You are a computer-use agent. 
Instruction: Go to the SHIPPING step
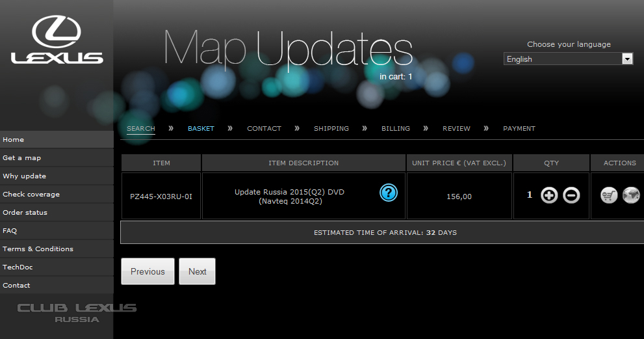coord(331,128)
